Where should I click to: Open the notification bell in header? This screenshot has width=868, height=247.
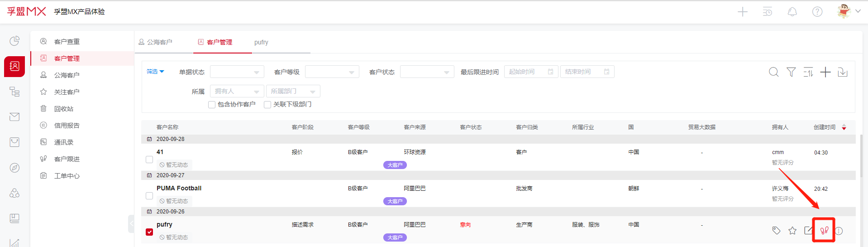(x=792, y=12)
